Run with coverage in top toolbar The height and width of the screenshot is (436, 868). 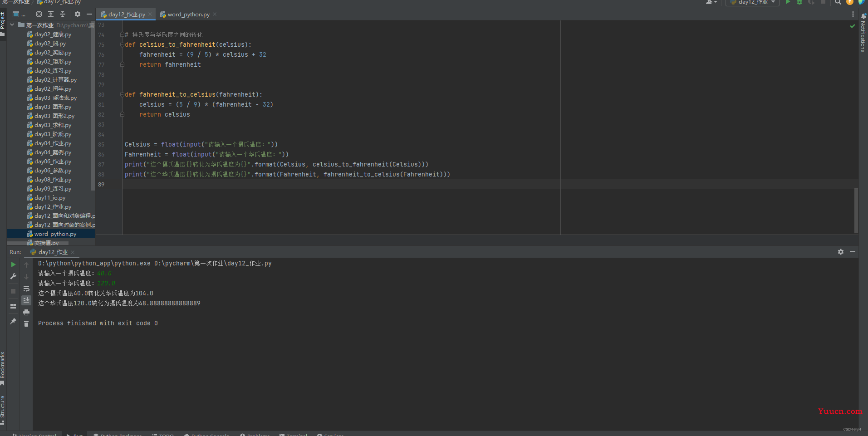pos(811,2)
